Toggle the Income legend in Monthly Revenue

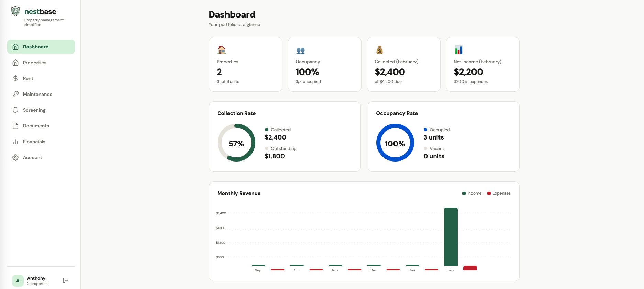472,193
